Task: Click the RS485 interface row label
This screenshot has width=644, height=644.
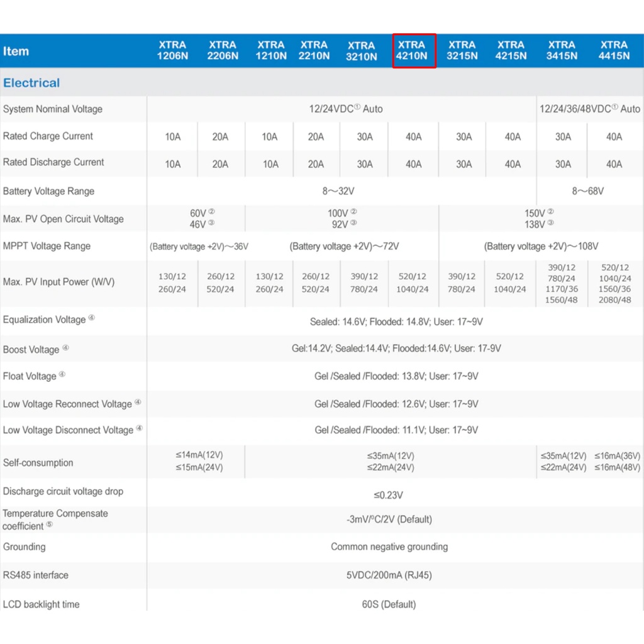Action: click(36, 575)
